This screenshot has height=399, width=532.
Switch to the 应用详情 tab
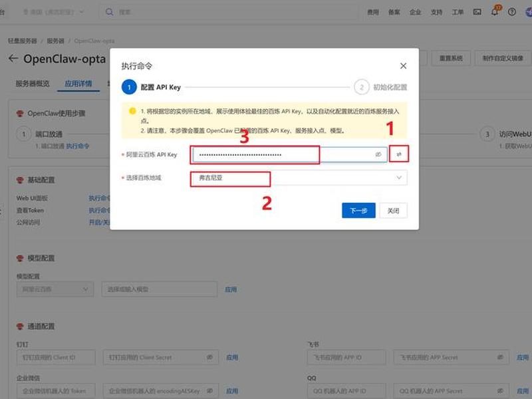(x=78, y=84)
